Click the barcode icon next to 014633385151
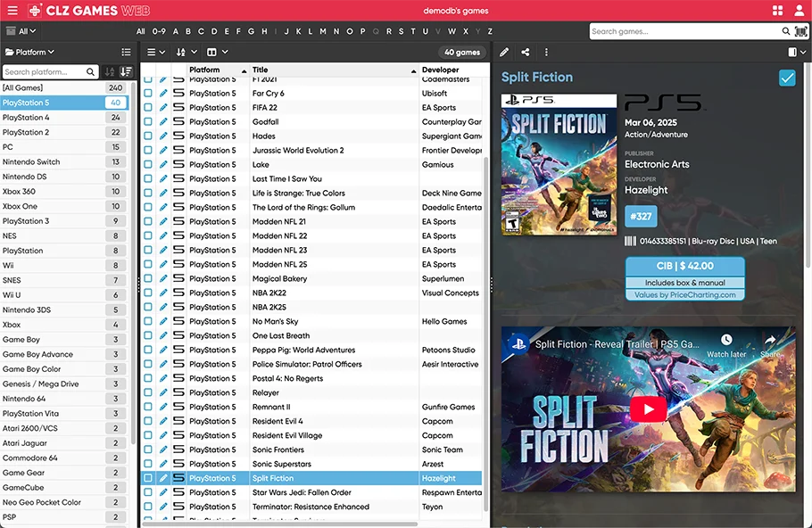812x528 pixels. pos(630,241)
